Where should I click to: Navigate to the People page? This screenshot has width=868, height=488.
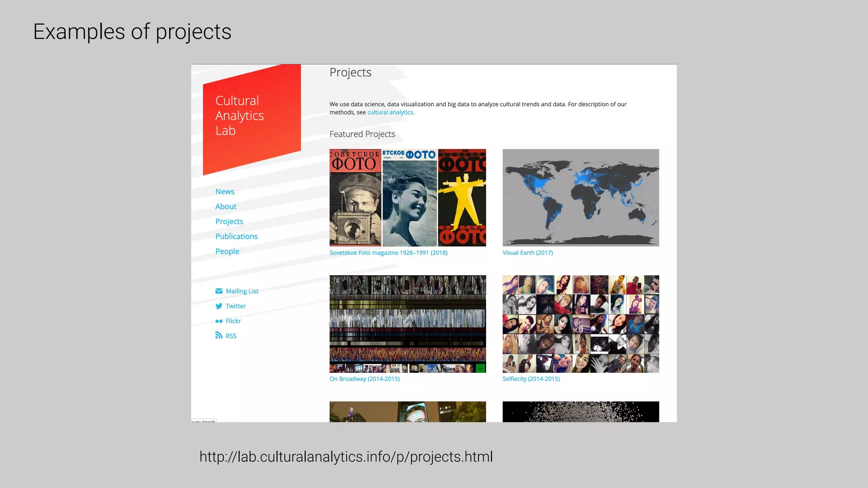click(x=227, y=251)
